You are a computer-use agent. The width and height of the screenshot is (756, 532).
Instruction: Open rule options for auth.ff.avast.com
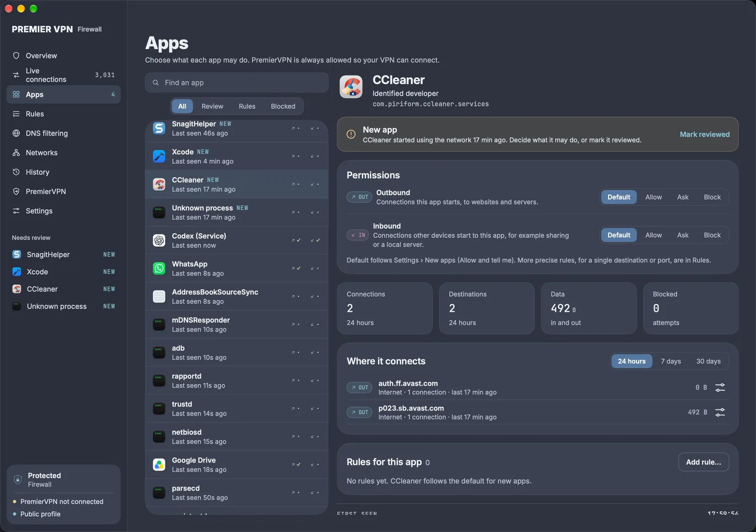(720, 387)
